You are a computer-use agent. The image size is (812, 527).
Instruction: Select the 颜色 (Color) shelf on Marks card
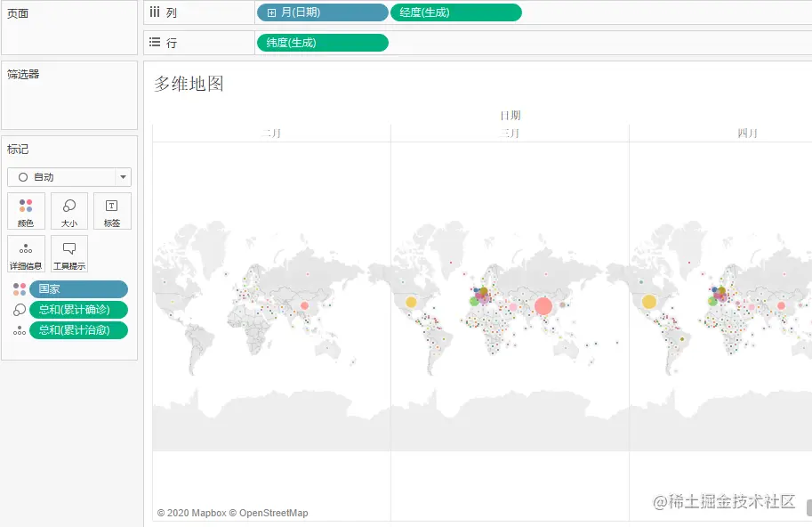click(26, 210)
